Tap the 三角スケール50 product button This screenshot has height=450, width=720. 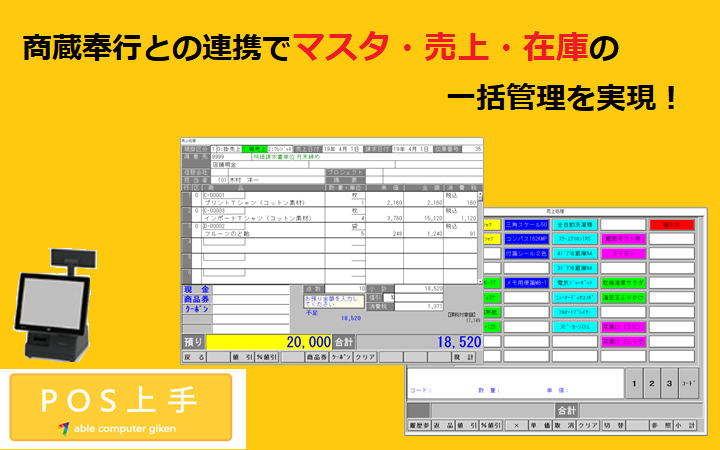tap(526, 225)
